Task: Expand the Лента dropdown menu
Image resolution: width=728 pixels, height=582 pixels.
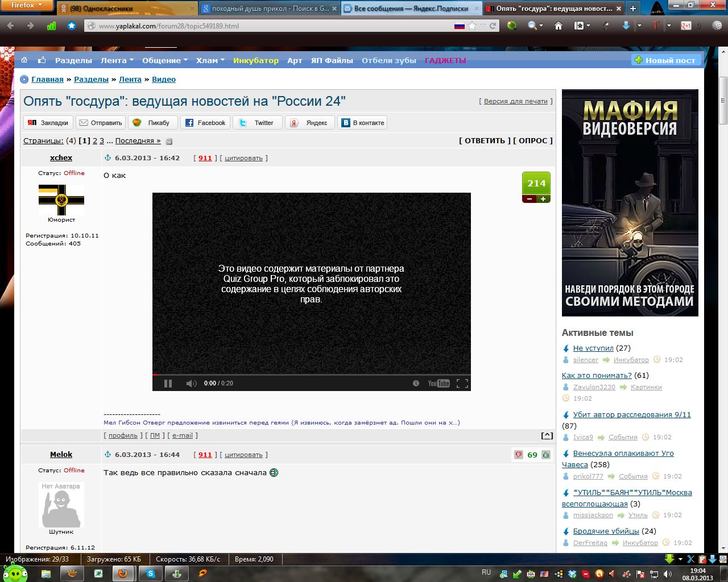Action: 117,60
